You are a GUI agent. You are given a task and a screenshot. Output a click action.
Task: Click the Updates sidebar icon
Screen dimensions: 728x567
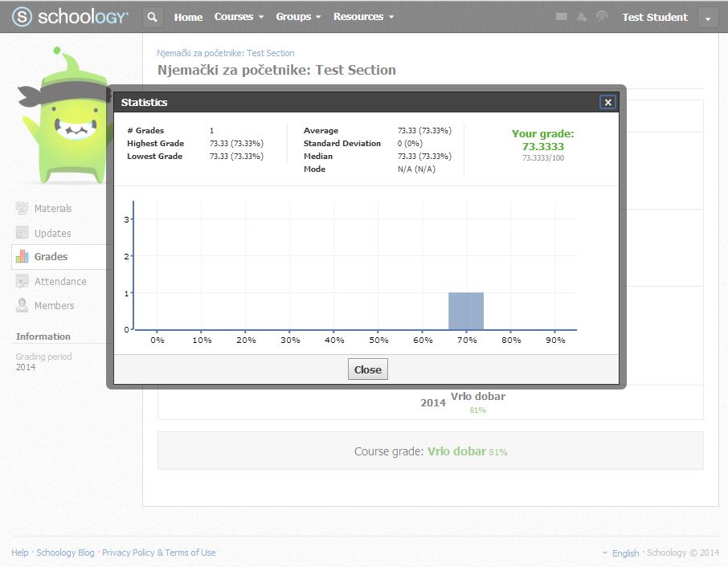(22, 234)
